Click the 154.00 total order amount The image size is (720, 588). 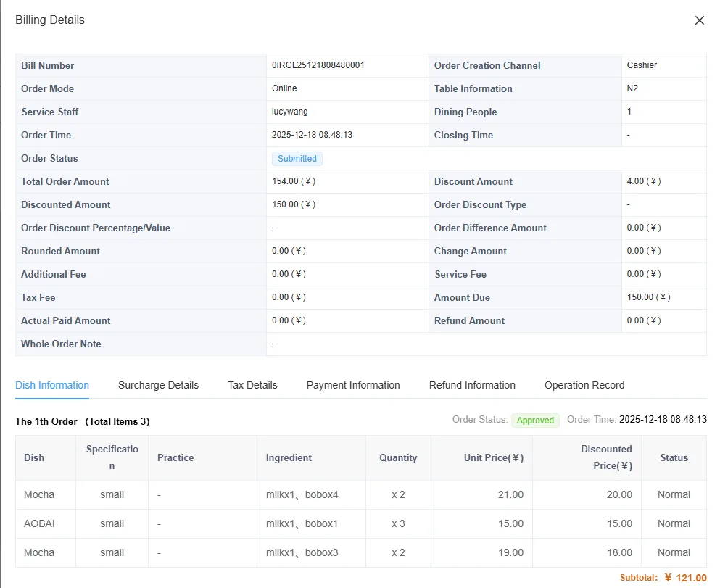294,181
